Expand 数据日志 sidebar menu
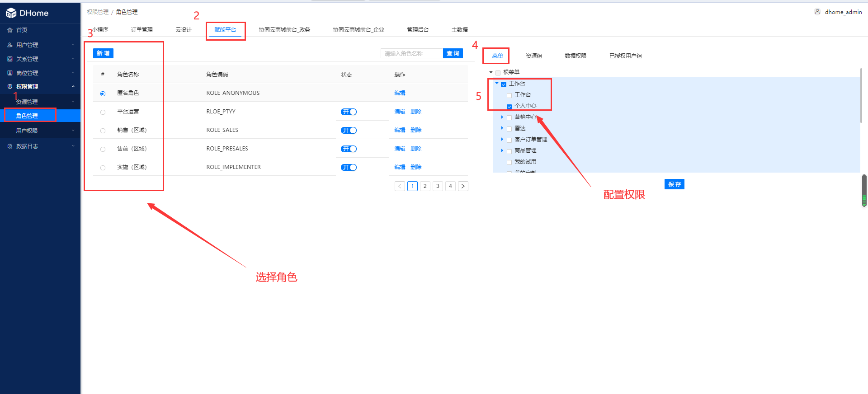 click(x=73, y=146)
